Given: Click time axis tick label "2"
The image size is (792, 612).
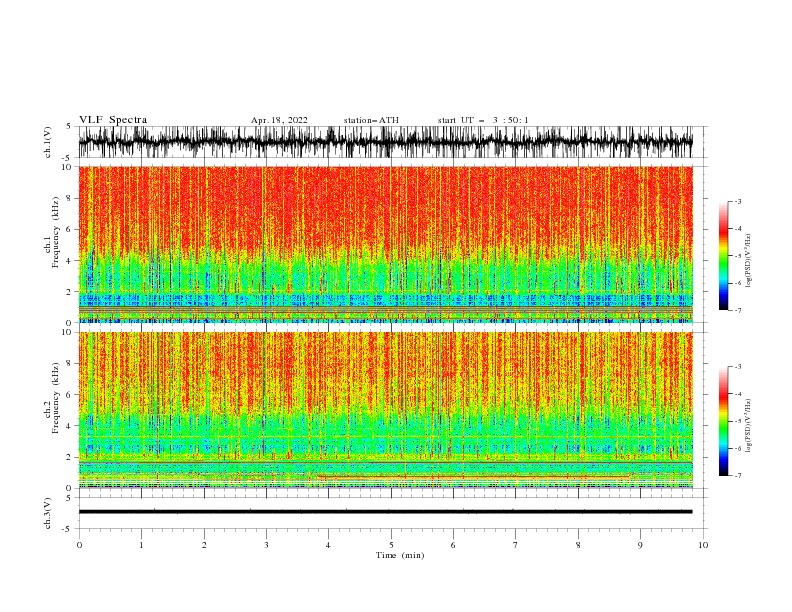Looking at the screenshot, I should (x=204, y=545).
